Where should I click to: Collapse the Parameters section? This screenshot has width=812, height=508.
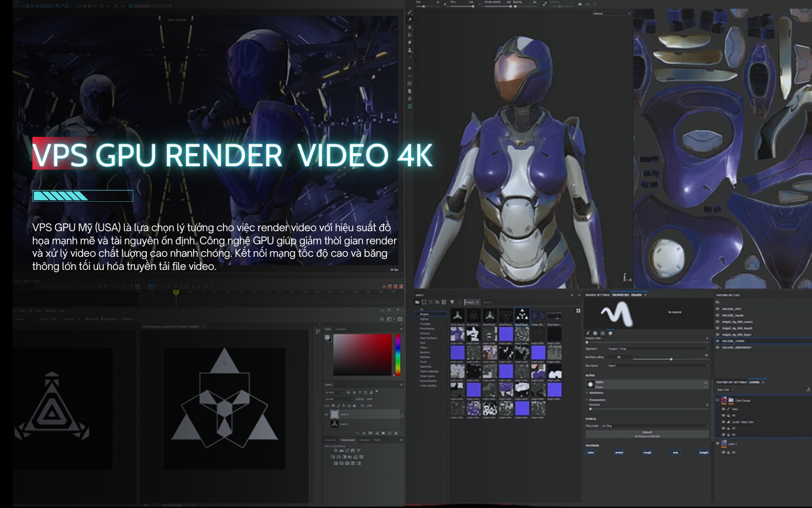596,400
